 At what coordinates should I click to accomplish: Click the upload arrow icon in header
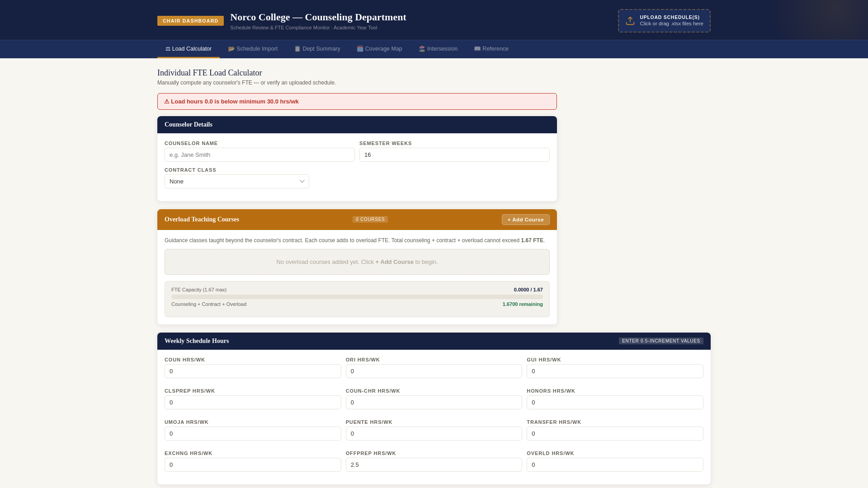click(x=630, y=21)
